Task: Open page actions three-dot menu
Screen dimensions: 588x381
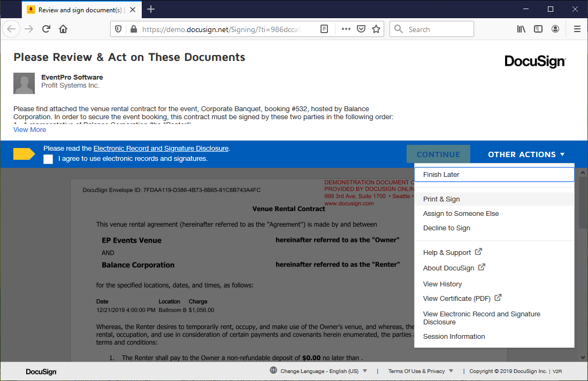Action: pos(346,29)
